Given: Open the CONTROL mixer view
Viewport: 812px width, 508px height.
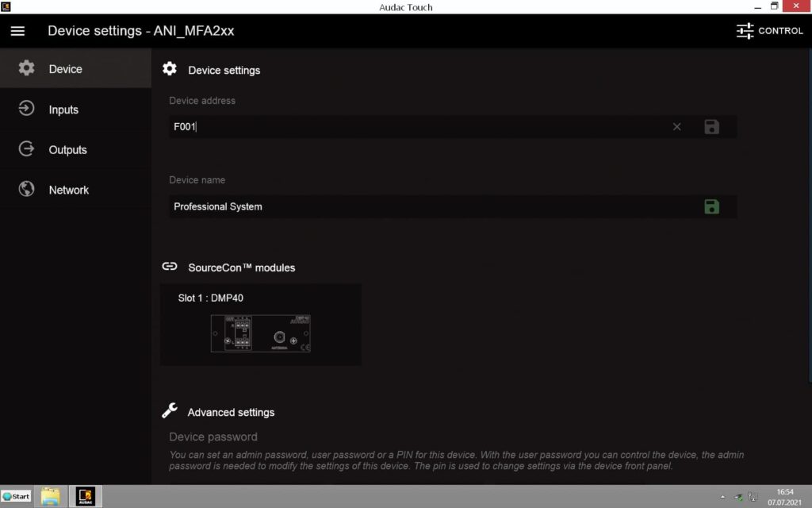Looking at the screenshot, I should click(x=769, y=31).
